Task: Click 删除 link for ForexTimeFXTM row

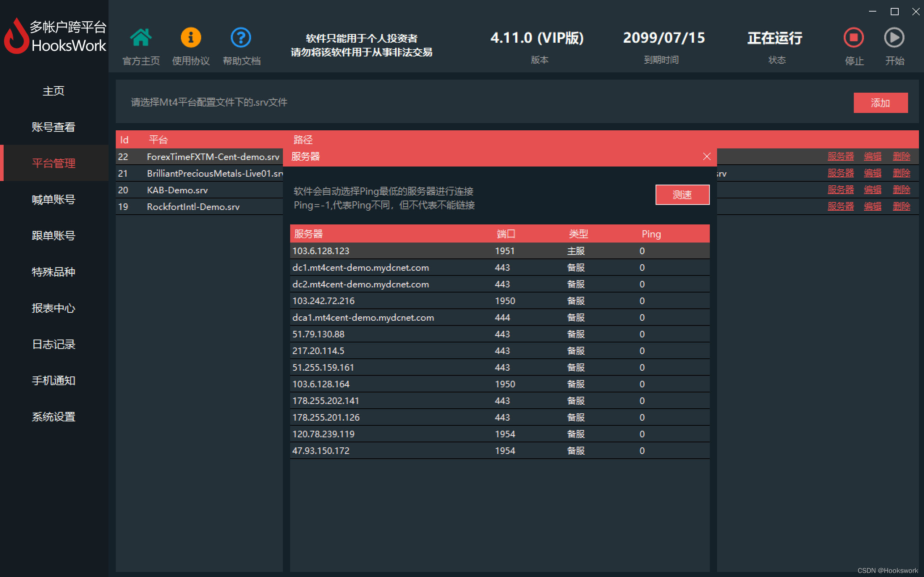Action: 901,156
